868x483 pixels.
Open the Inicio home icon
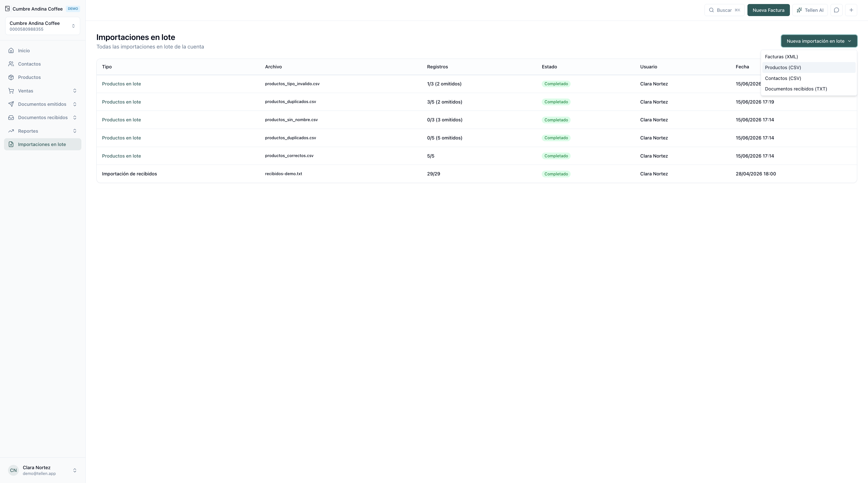(11, 51)
